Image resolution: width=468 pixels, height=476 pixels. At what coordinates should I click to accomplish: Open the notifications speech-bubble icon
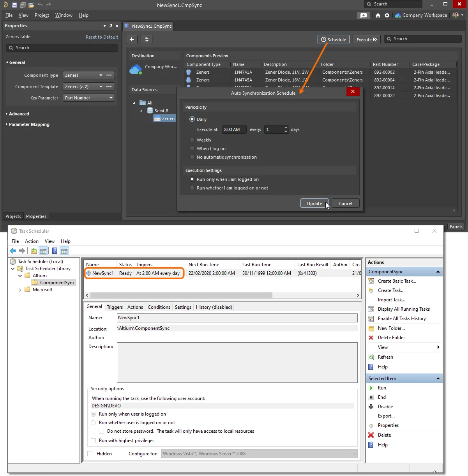pyautogui.click(x=364, y=15)
